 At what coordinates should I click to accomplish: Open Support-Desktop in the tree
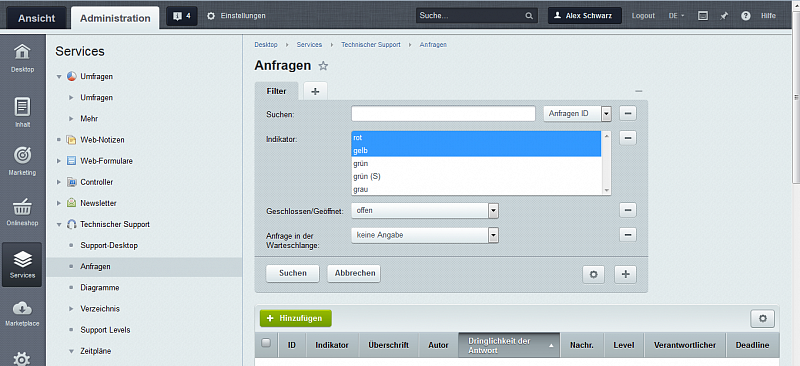click(109, 246)
